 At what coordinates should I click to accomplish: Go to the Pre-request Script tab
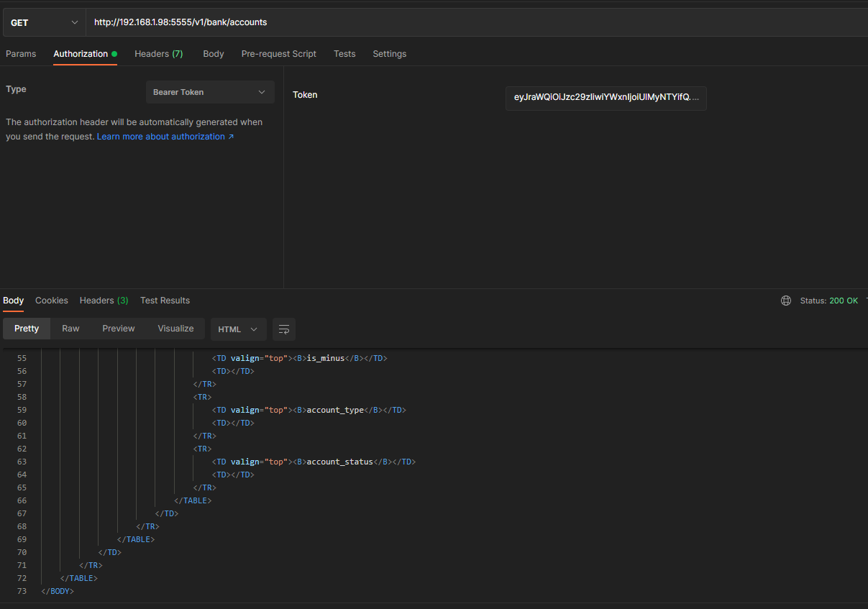[278, 54]
